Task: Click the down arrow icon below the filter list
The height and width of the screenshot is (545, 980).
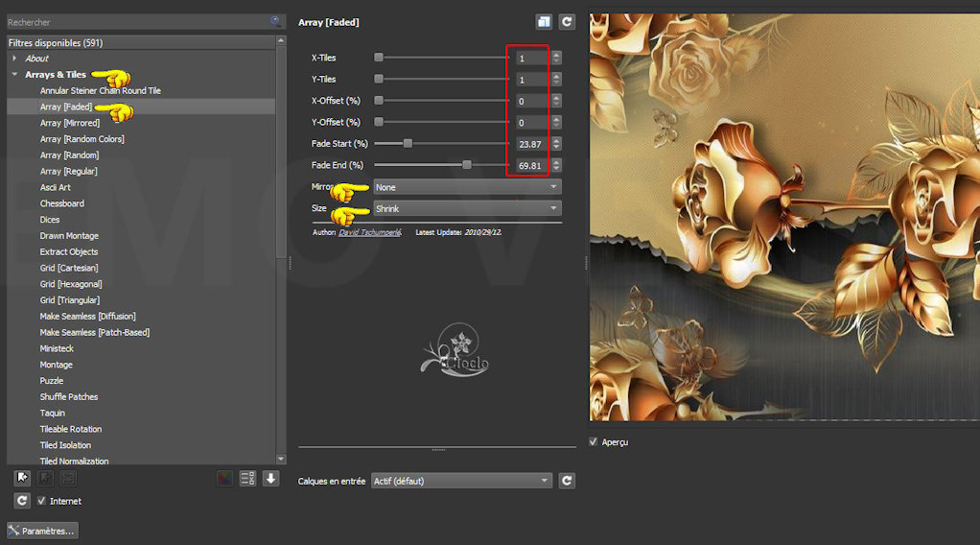Action: (x=270, y=478)
